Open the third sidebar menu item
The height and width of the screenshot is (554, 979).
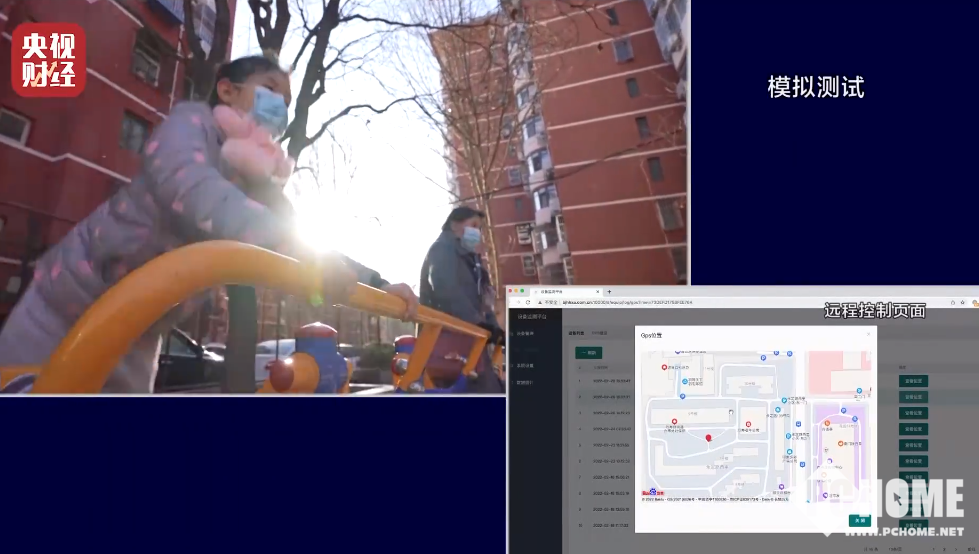[x=526, y=366]
